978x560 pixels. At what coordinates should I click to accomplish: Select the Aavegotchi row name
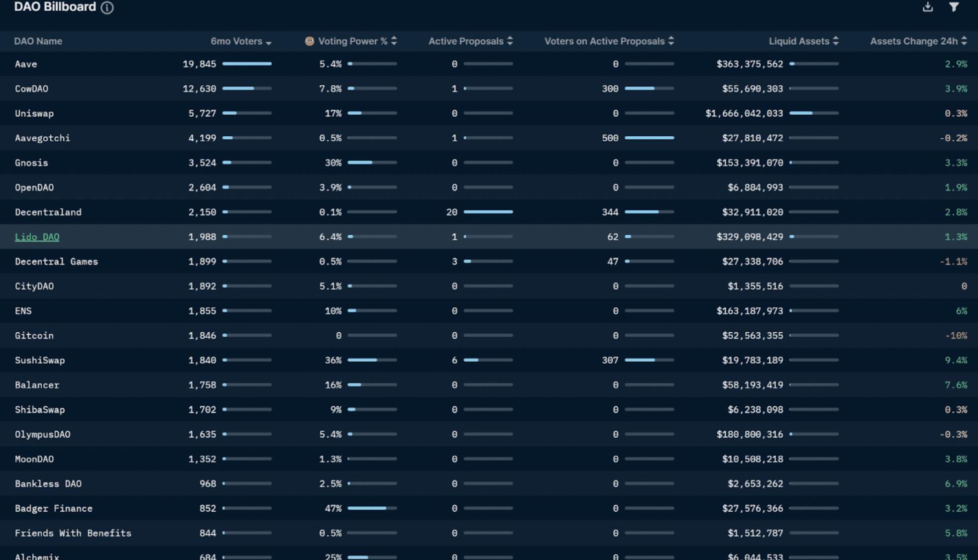click(42, 138)
